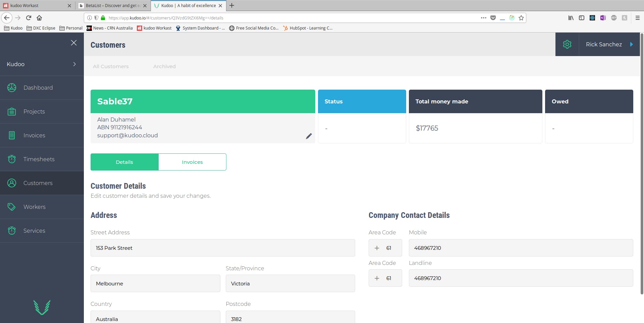Open the Landline area code plus selector
The image size is (644, 323).
point(377,278)
